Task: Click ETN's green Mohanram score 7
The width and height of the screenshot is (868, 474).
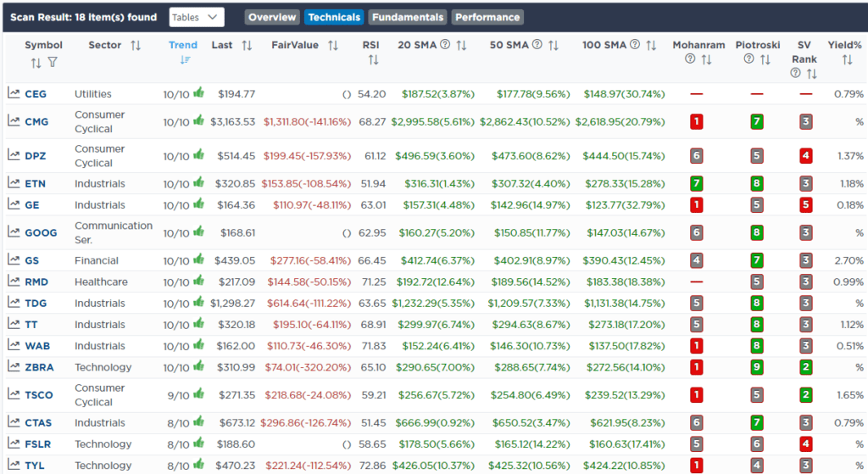Action: 697,183
